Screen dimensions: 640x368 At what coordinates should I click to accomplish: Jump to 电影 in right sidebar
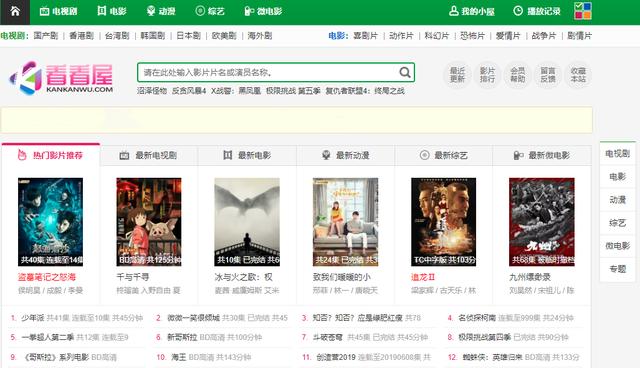coord(618,177)
